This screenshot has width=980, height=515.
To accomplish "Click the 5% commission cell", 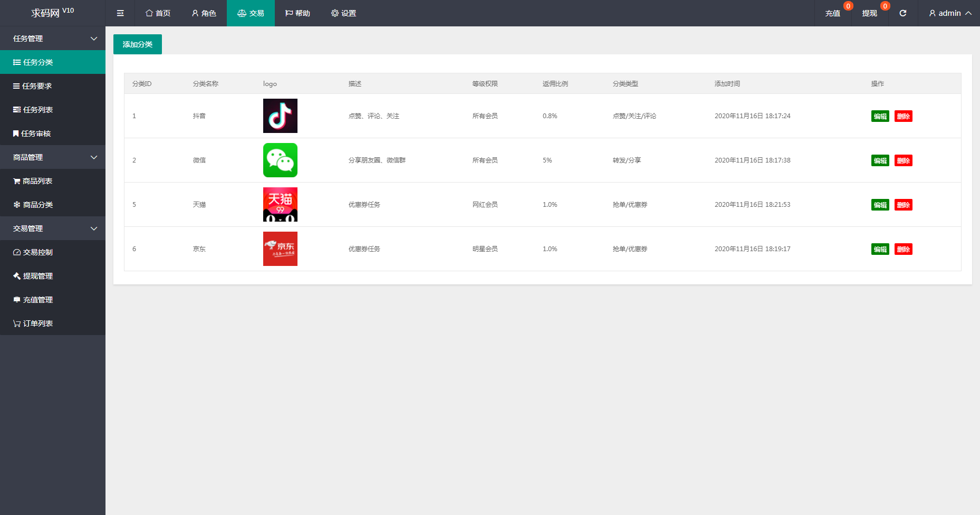I will [547, 160].
